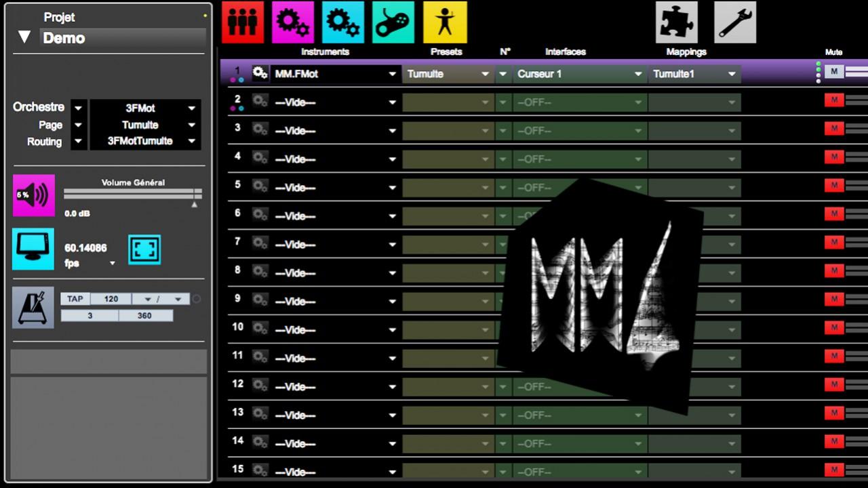The height and width of the screenshot is (488, 868).
Task: Open the 3FMot orchestra dropdown
Action: tap(191, 108)
